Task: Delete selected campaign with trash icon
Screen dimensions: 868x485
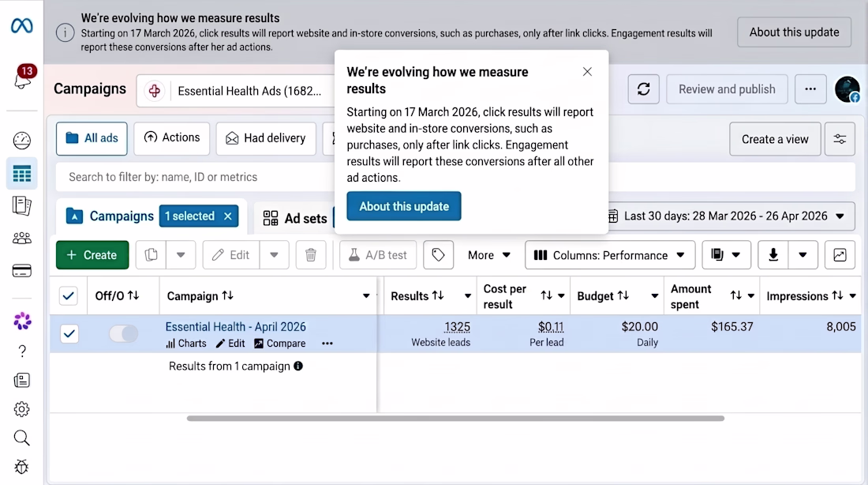Action: click(311, 255)
